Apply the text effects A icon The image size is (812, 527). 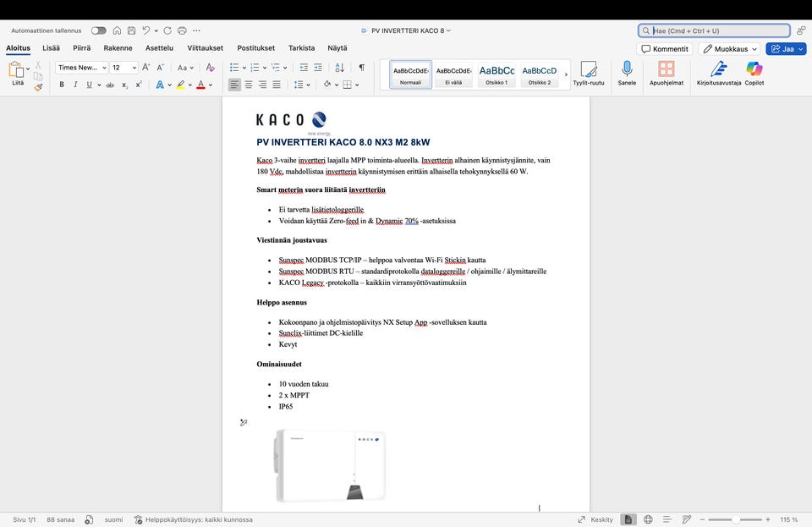tap(160, 85)
